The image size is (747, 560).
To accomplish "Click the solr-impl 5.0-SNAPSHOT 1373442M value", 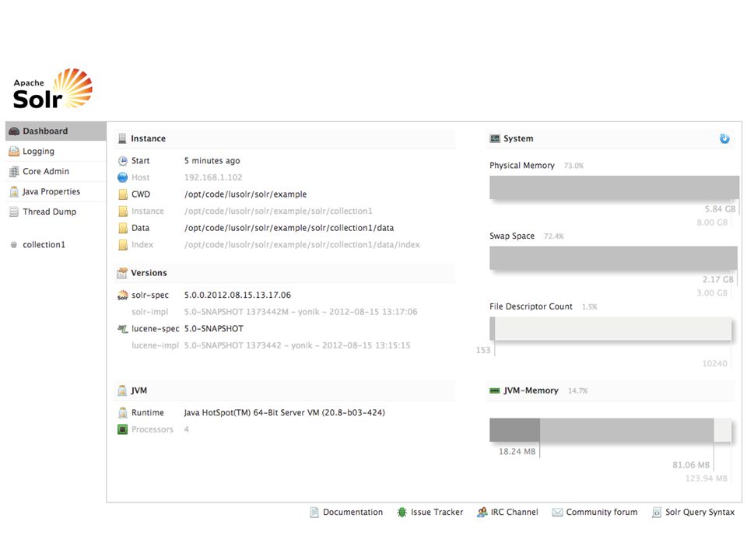I will point(300,312).
